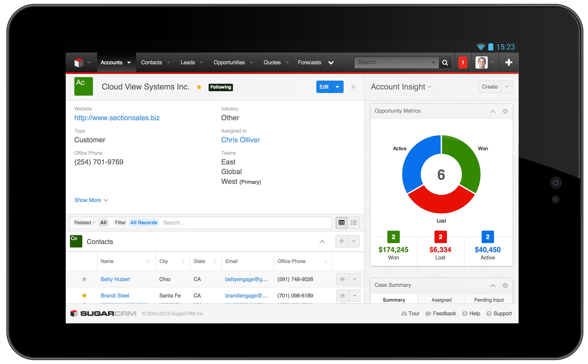588x364 pixels.
Task: Toggle the Following button
Action: [220, 87]
